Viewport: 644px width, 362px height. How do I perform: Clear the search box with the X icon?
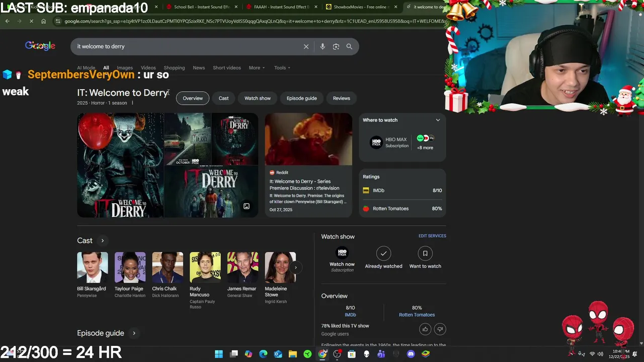(x=306, y=46)
